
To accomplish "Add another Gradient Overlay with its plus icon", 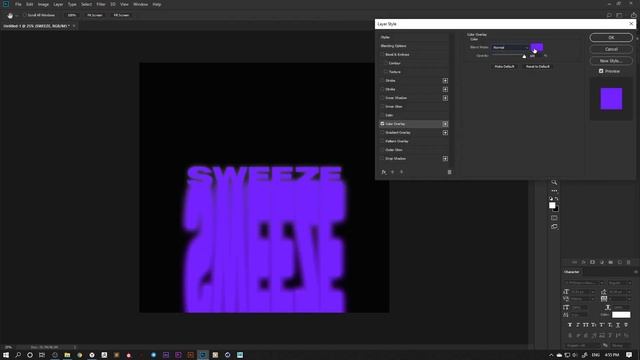I will point(445,133).
